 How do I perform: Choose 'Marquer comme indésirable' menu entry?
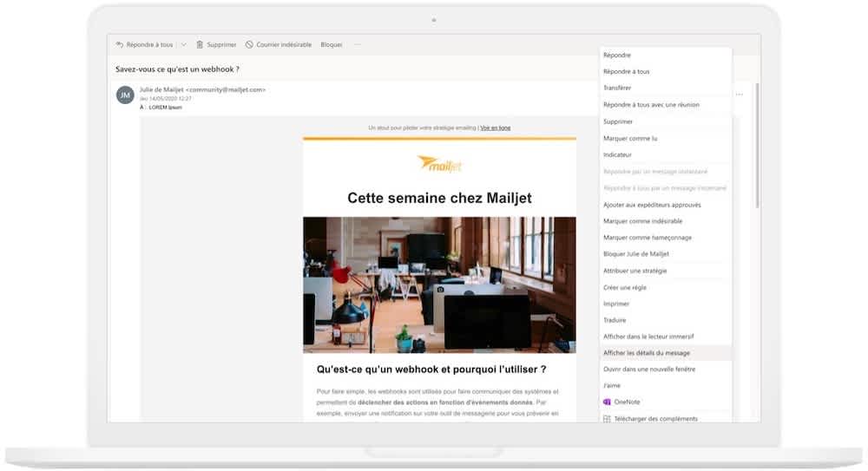[666, 221]
